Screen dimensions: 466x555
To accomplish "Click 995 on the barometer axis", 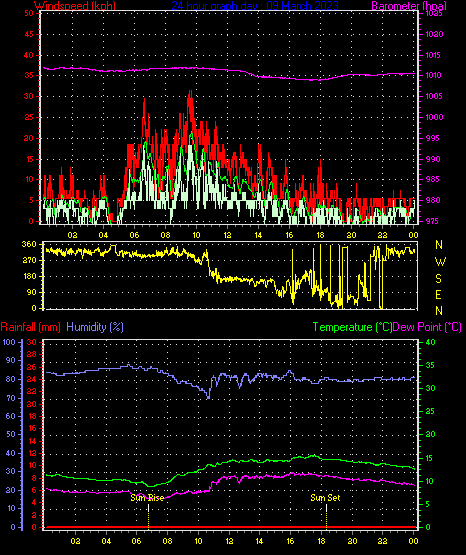I will tap(432, 138).
